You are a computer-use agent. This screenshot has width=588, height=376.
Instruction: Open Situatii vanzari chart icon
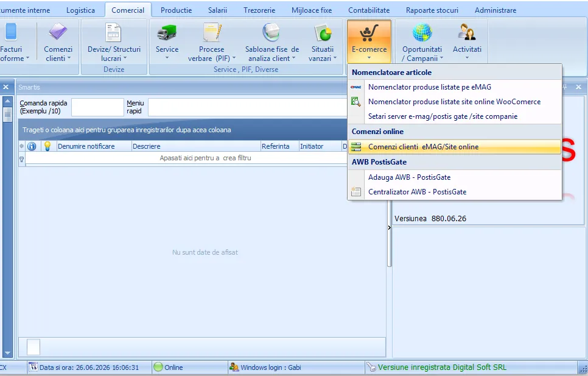(x=323, y=33)
